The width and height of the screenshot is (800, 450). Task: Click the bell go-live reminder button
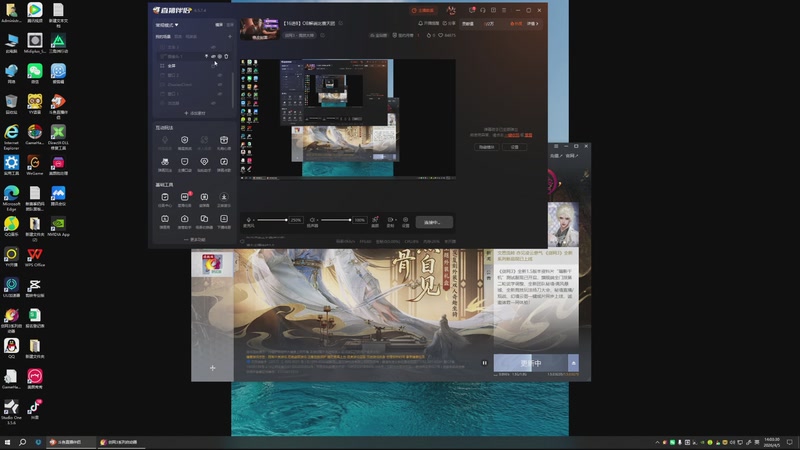click(429, 23)
